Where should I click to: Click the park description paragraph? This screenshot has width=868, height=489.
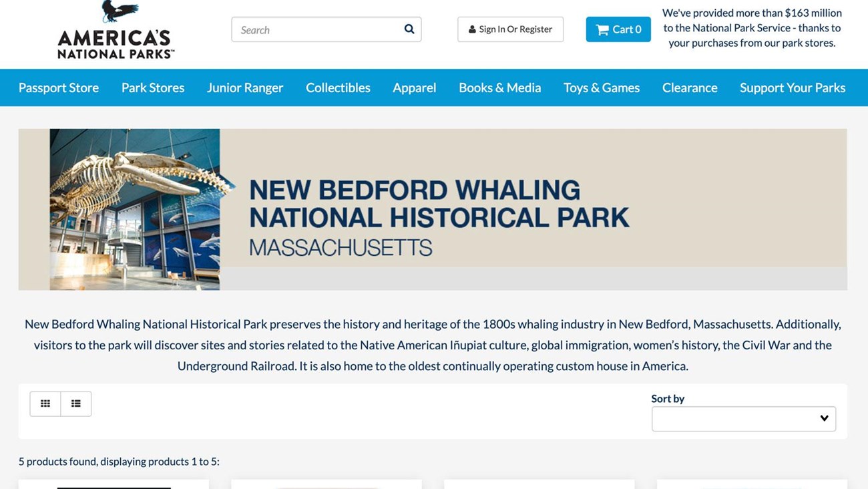pyautogui.click(x=433, y=345)
